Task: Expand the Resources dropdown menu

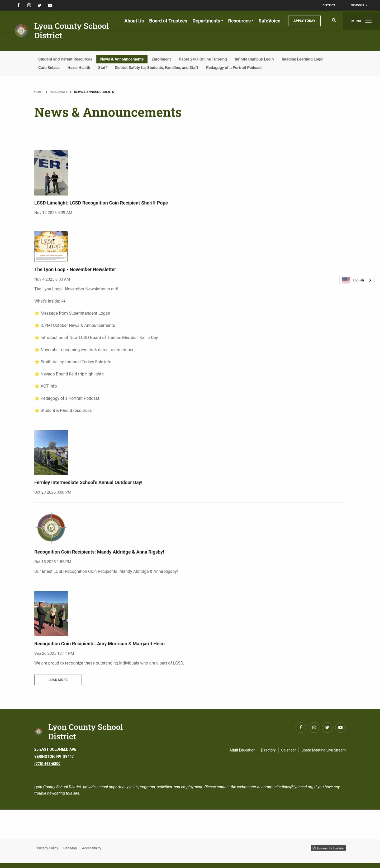Action: 241,21
